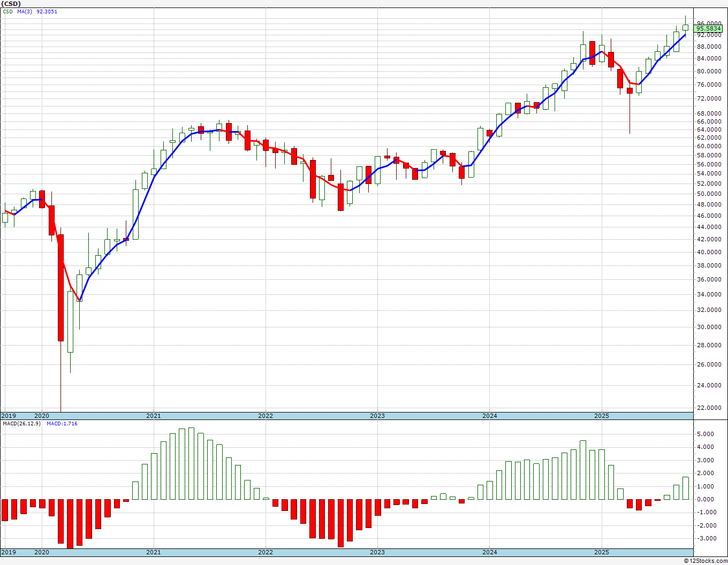
Task: Click the -2.000 MACD axis label
Action: [x=707, y=525]
